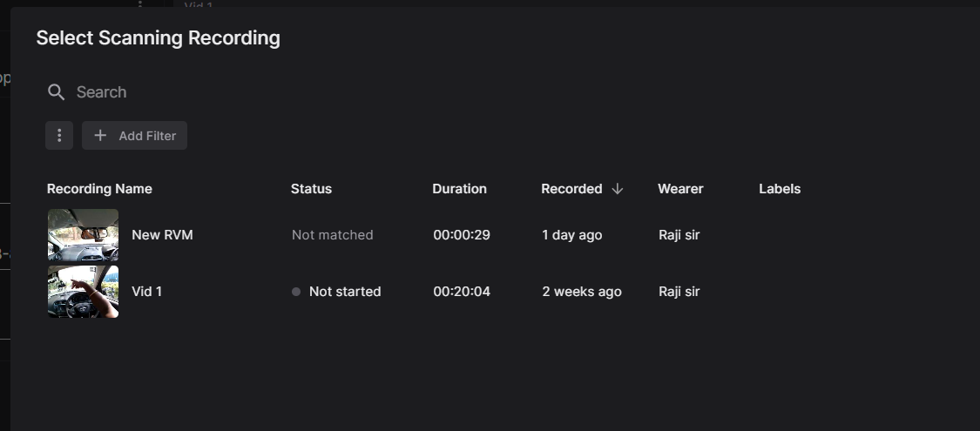Click the Raji sir wearer for New RVM
The height and width of the screenshot is (431, 980).
pyautogui.click(x=679, y=235)
